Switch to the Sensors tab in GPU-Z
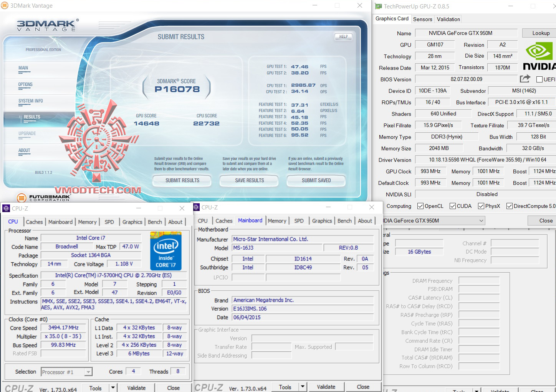This screenshot has height=392, width=556. click(423, 19)
